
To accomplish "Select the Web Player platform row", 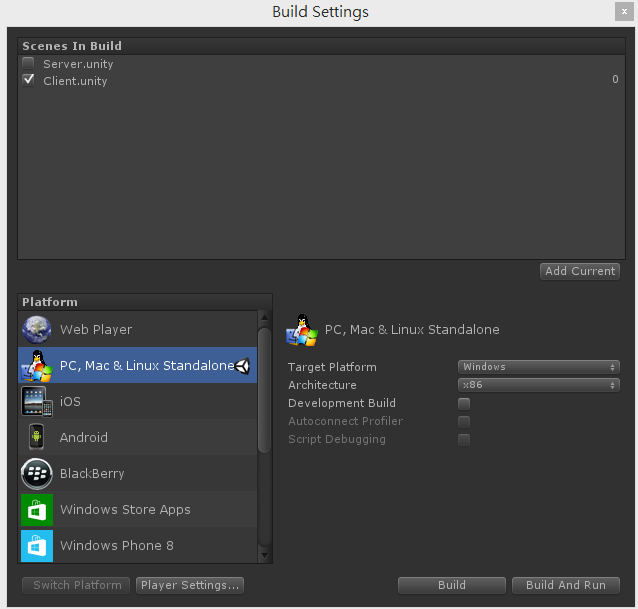I will pyautogui.click(x=138, y=330).
